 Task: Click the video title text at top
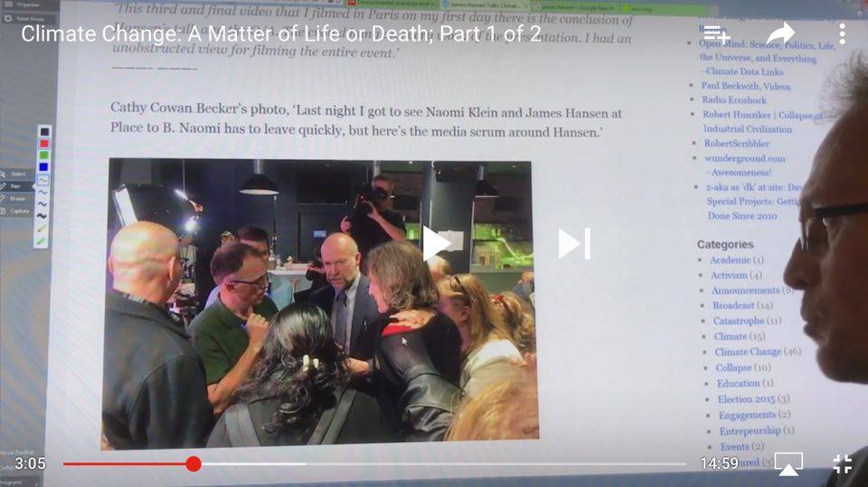pyautogui.click(x=280, y=34)
